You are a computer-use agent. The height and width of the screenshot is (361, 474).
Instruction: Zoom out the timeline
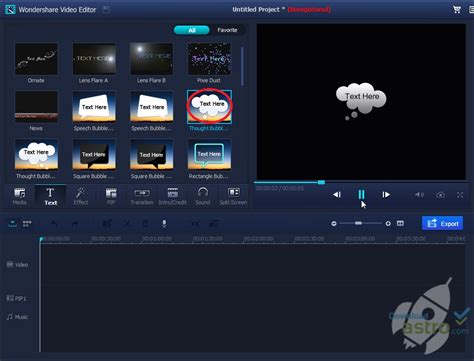334,224
